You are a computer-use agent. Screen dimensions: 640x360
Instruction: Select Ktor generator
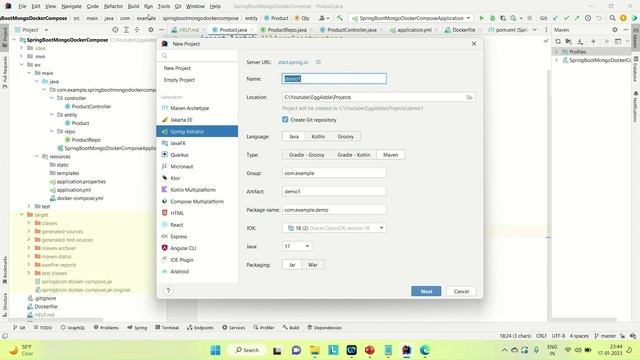197,178
